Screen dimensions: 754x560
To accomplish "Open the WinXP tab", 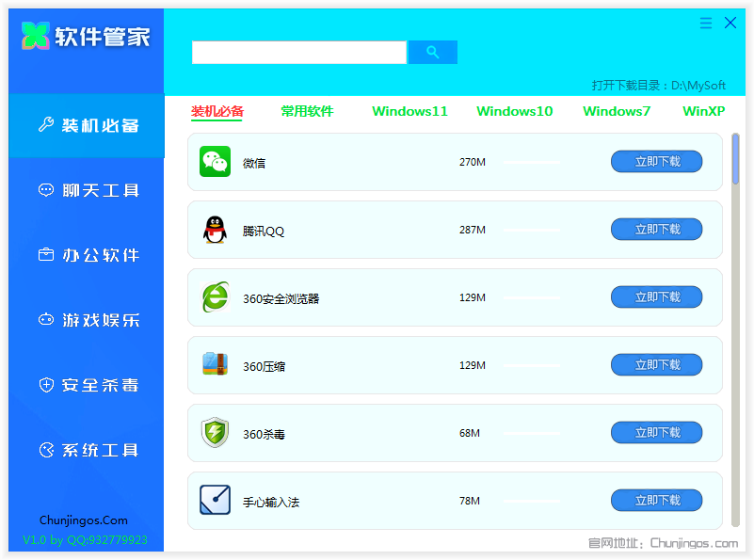I will click(703, 111).
